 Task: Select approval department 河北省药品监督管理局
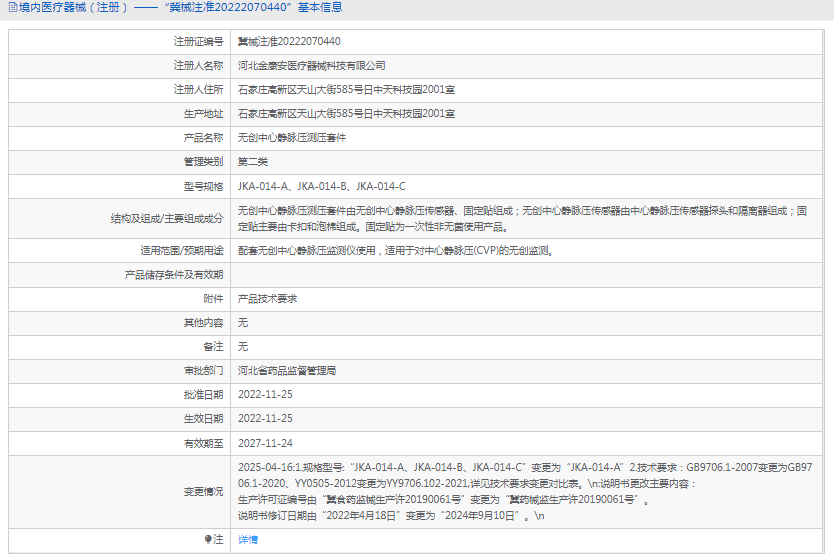287,371
